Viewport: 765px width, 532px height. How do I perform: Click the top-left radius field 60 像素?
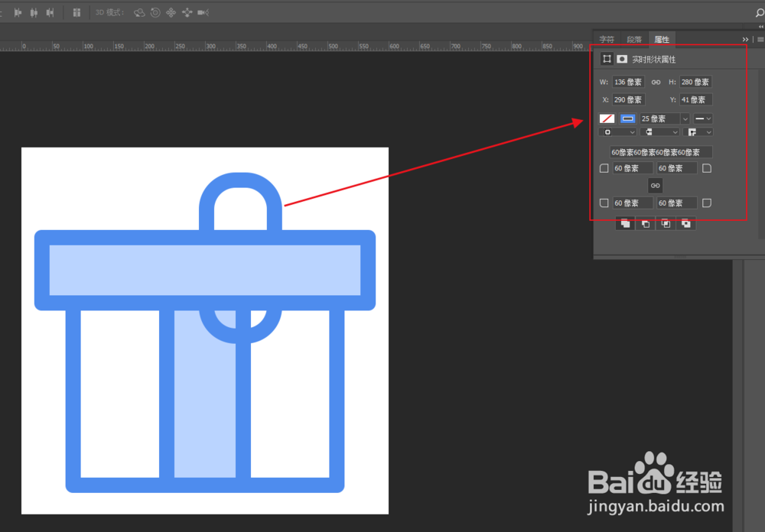point(633,168)
